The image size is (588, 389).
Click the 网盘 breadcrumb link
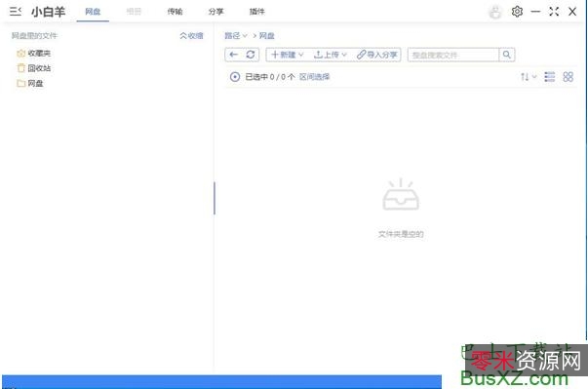(266, 36)
